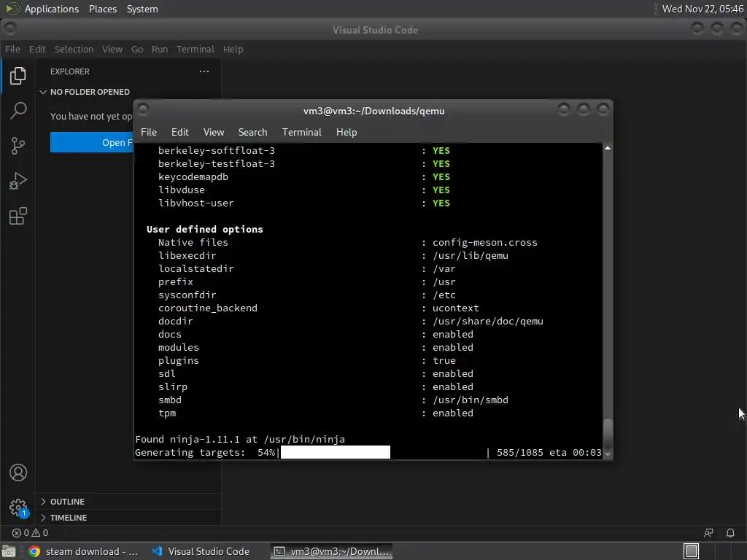Open the Run and Debug view

[18, 181]
